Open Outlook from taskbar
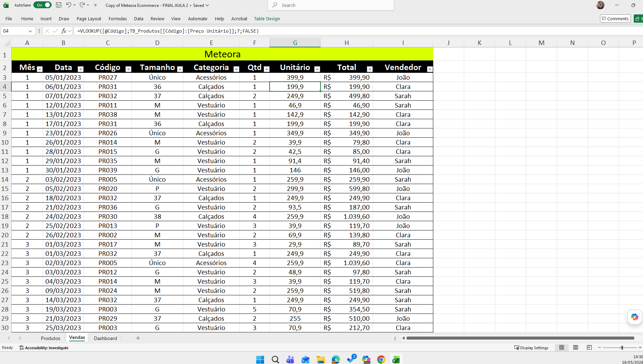 (306, 360)
